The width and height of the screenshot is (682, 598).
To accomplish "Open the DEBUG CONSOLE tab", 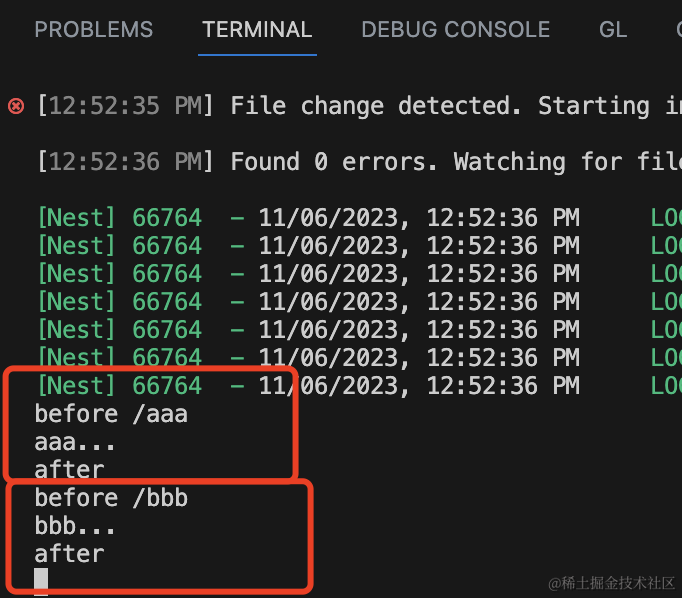I will coord(455,30).
